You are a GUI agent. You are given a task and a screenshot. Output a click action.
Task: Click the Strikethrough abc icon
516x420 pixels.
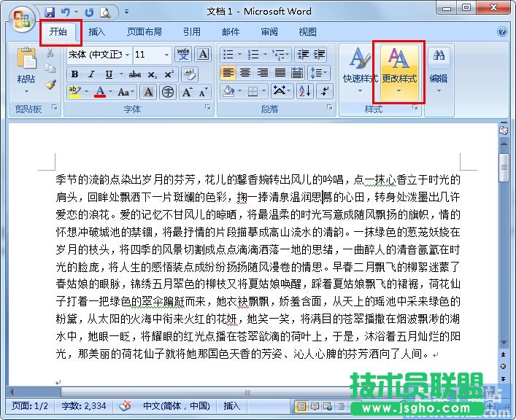(134, 74)
